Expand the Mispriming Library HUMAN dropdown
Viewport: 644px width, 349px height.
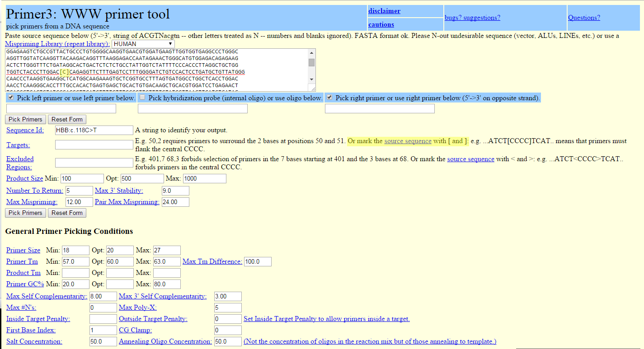[143, 44]
